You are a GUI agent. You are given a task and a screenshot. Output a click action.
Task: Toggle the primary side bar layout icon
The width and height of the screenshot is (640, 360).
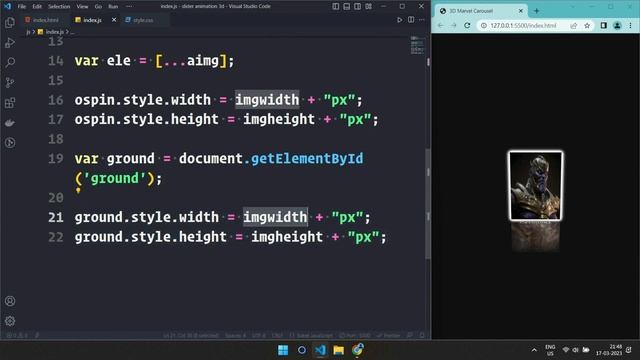click(336, 6)
